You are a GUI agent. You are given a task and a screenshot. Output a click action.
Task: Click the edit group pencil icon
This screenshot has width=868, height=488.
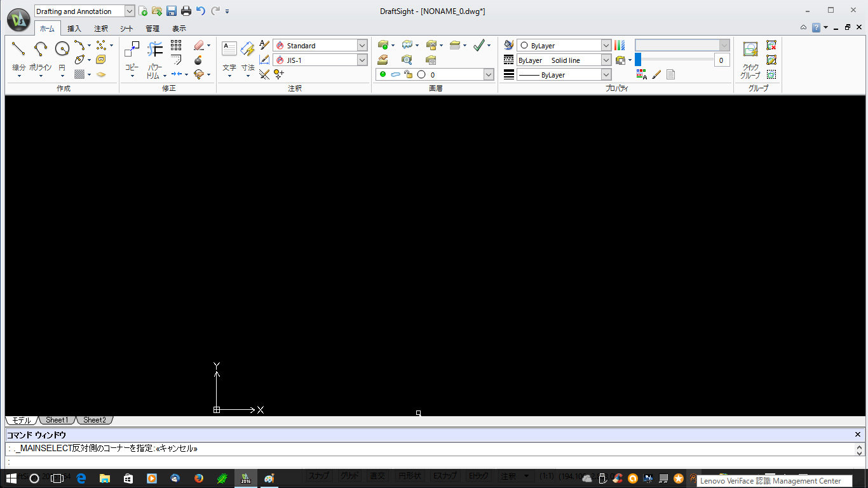coord(771,60)
